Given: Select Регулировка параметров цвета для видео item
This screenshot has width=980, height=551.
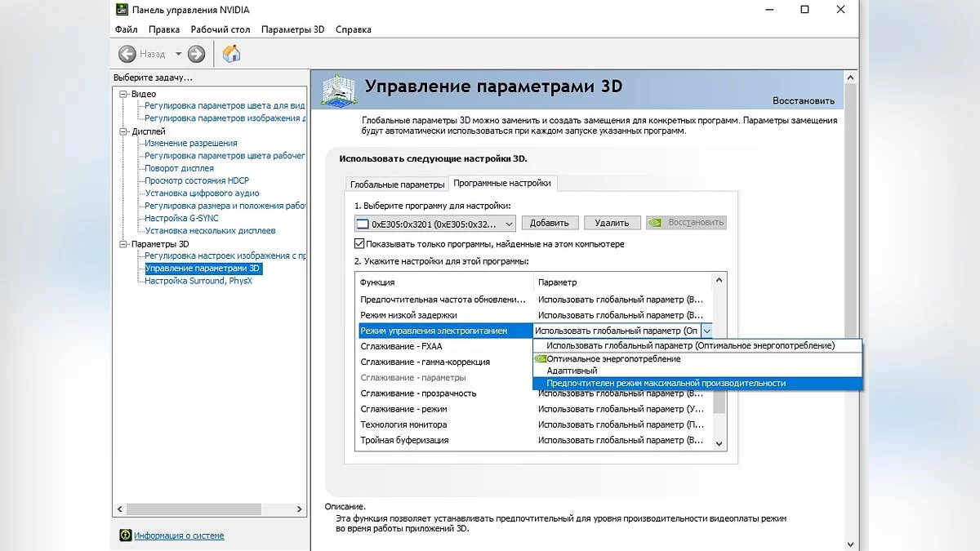Looking at the screenshot, I should pyautogui.click(x=225, y=106).
